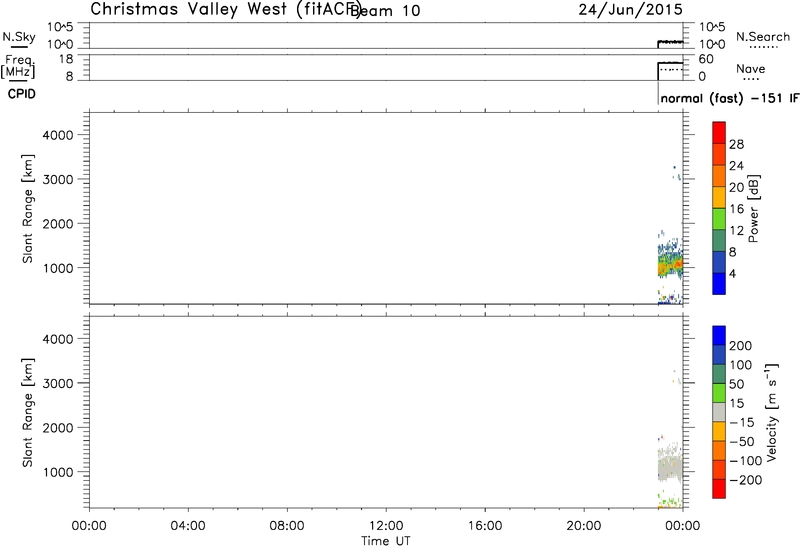This screenshot has height=547, width=800.
Task: Click the 'Christmas Valley West (fitACF)' plot title
Action: pyautogui.click(x=226, y=9)
